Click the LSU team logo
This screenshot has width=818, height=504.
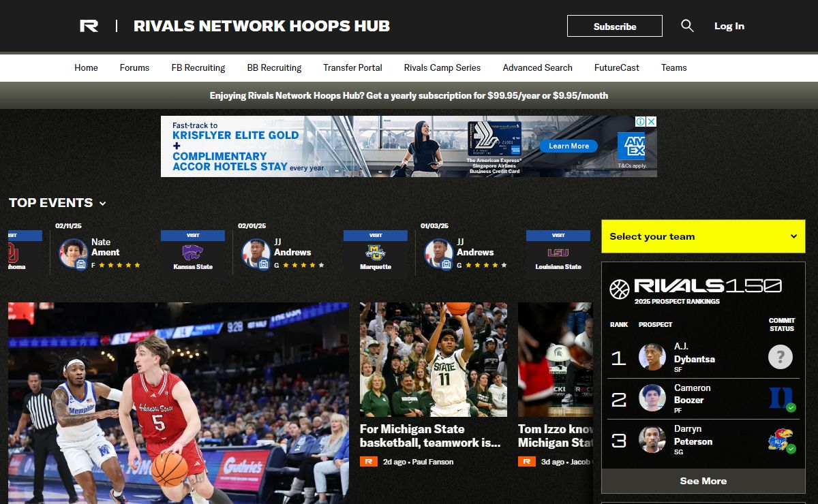point(558,252)
